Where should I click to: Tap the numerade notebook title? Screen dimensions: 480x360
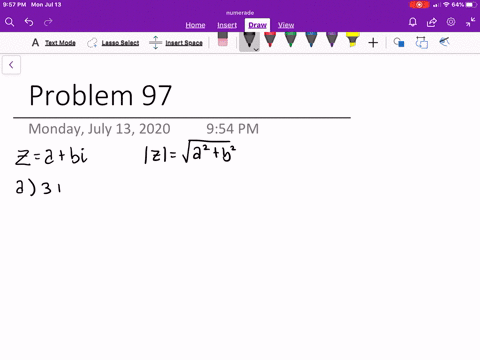point(240,13)
